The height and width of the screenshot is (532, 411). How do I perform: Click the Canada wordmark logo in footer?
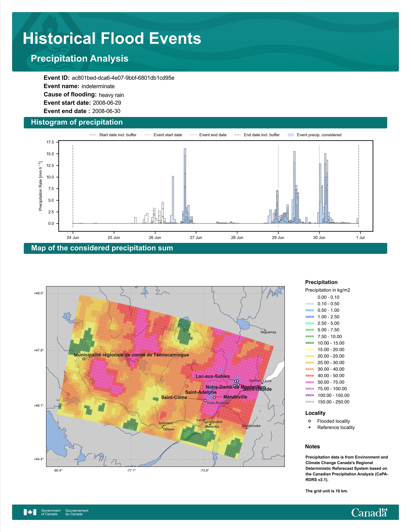(x=369, y=512)
